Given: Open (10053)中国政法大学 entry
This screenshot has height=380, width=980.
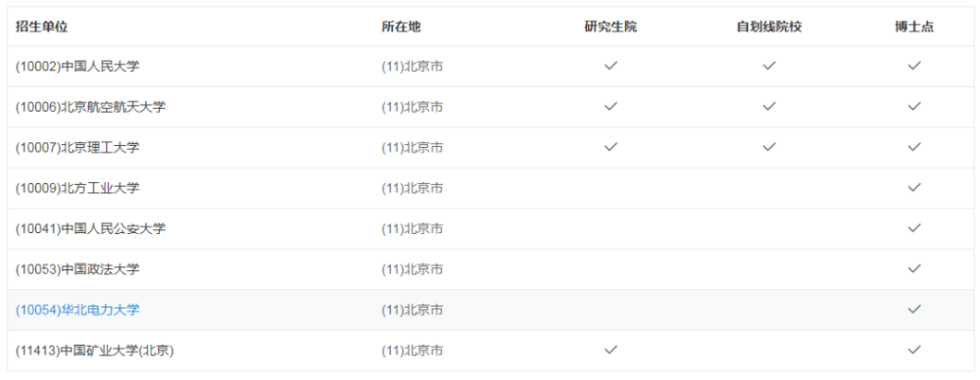Looking at the screenshot, I should (77, 269).
